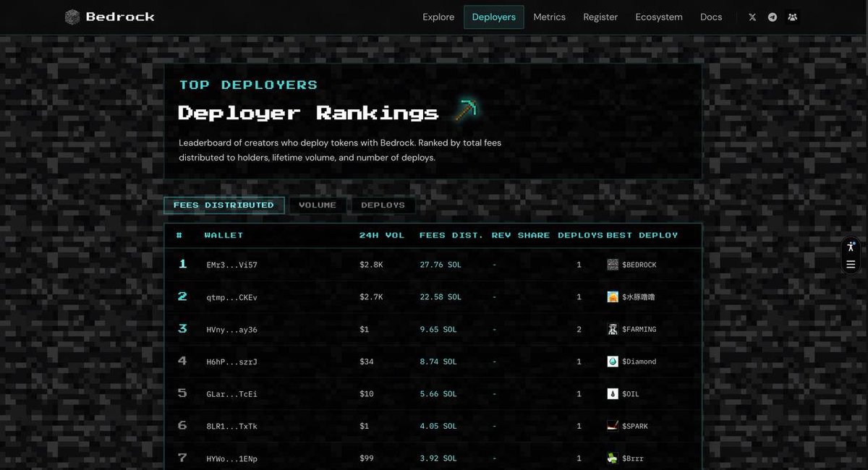Click the $BEDROCK token icon
This screenshot has height=470, width=868.
click(x=613, y=265)
